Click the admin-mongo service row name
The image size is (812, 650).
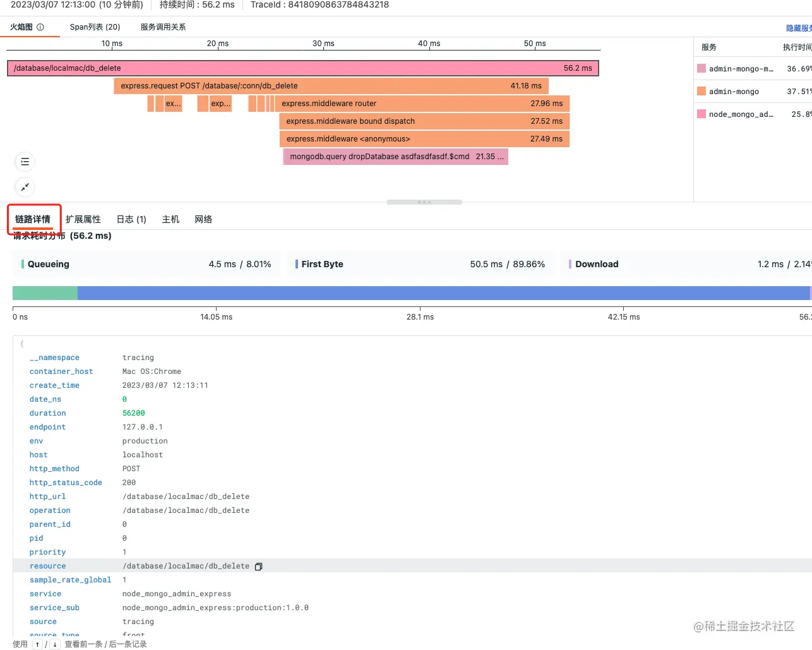pos(734,92)
